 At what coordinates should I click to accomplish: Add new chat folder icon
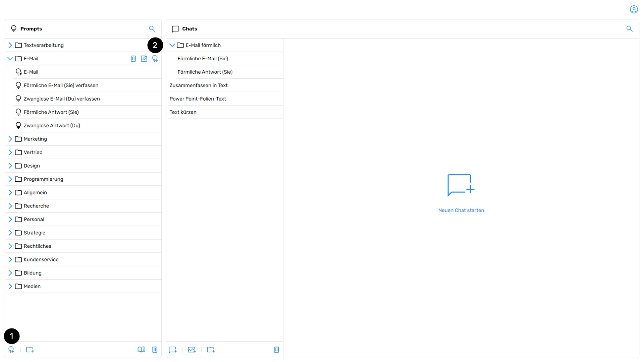pyautogui.click(x=211, y=350)
